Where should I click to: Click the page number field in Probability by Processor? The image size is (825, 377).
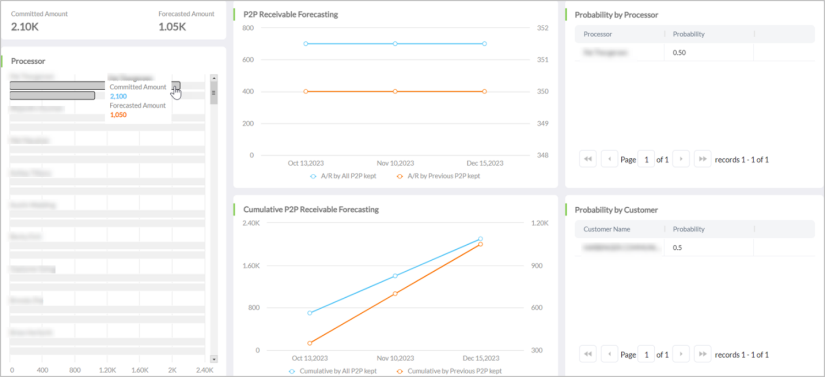click(646, 159)
